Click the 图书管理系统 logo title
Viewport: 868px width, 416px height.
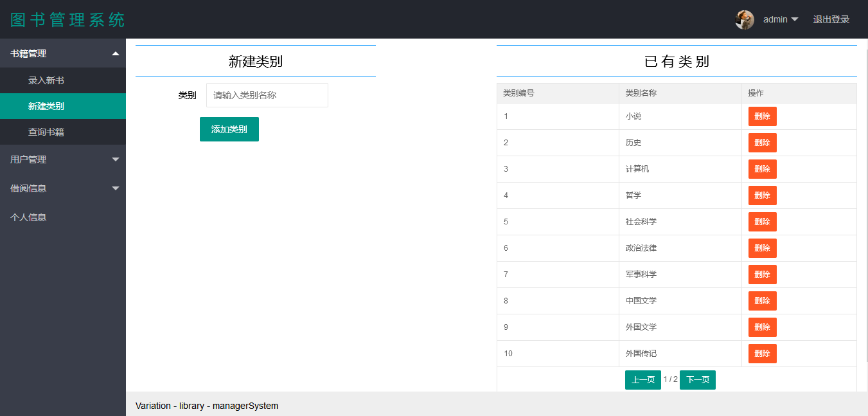click(67, 19)
